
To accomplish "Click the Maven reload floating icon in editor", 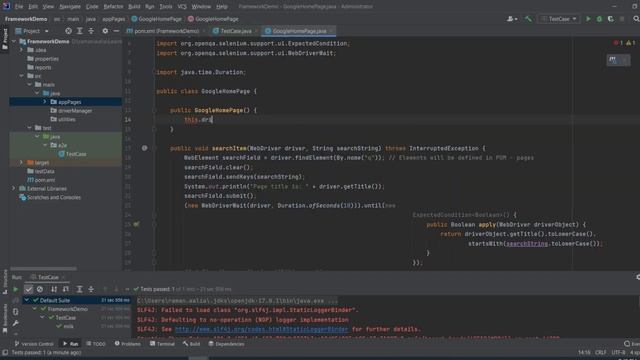I will pyautogui.click(x=613, y=60).
